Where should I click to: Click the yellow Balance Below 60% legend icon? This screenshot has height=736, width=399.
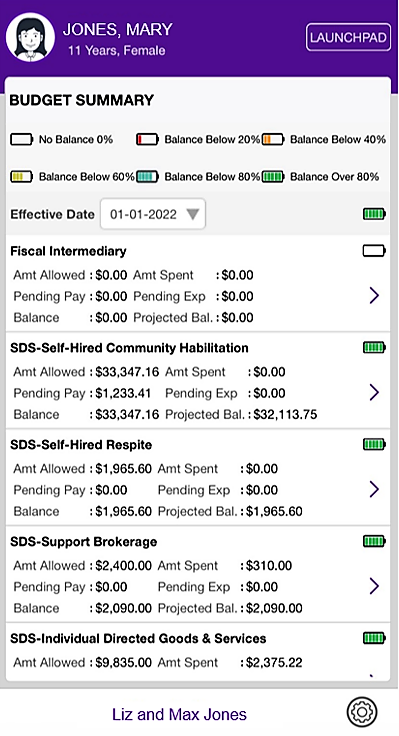pos(22,176)
